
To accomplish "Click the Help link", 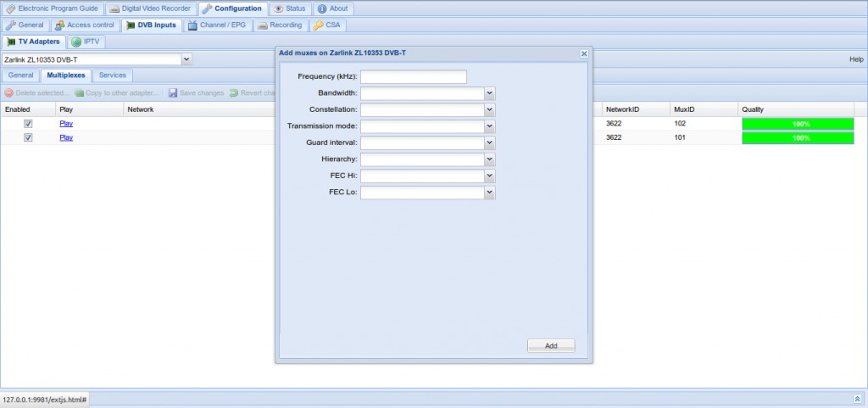I will tap(856, 59).
